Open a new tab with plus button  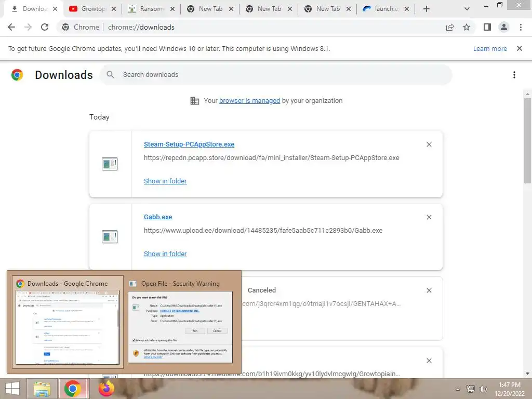tap(427, 9)
